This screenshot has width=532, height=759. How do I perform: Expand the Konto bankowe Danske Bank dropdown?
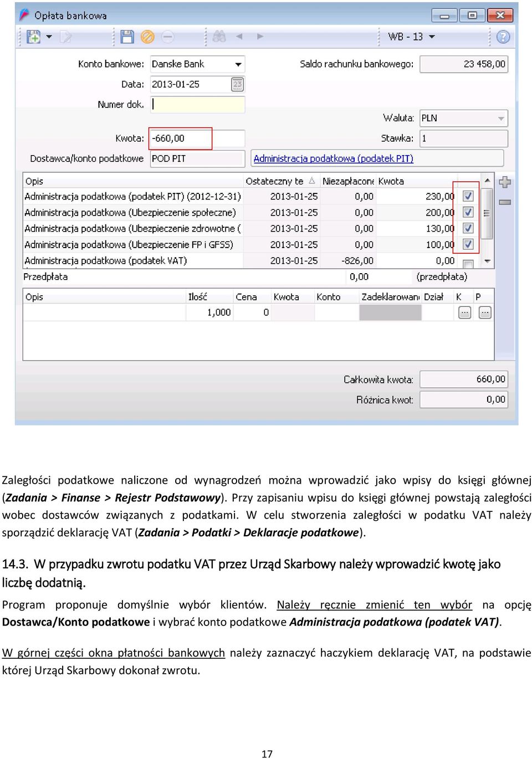[238, 64]
